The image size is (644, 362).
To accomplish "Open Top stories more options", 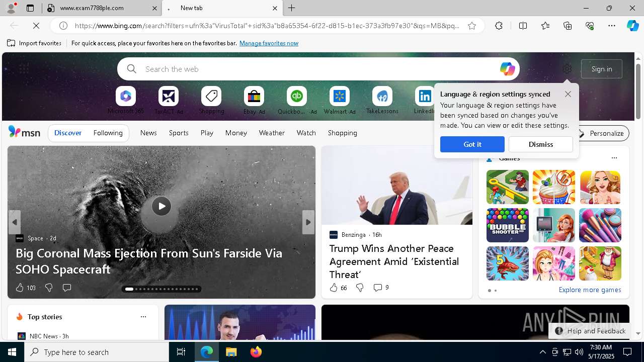I will tap(143, 317).
